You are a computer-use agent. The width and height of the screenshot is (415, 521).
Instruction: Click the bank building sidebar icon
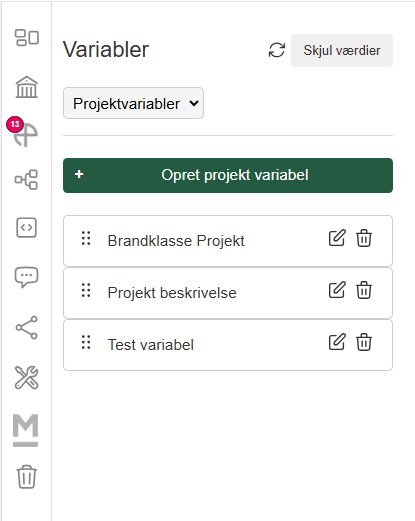(27, 87)
